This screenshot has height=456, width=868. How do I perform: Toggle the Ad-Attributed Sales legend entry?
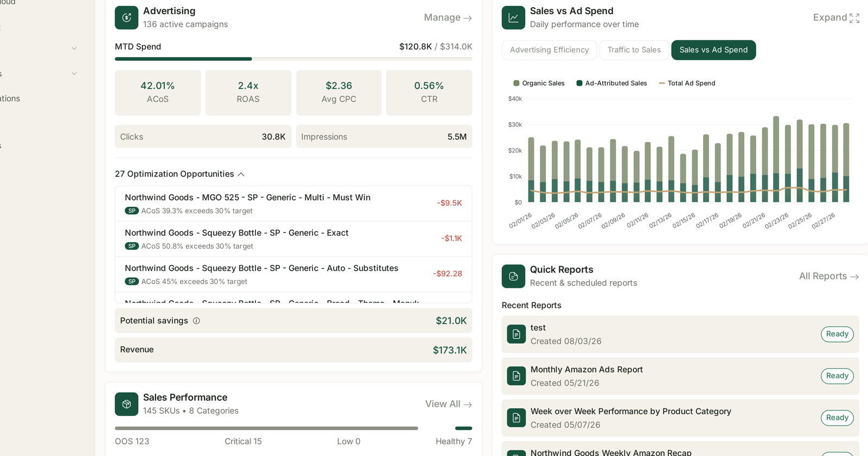tap(612, 83)
